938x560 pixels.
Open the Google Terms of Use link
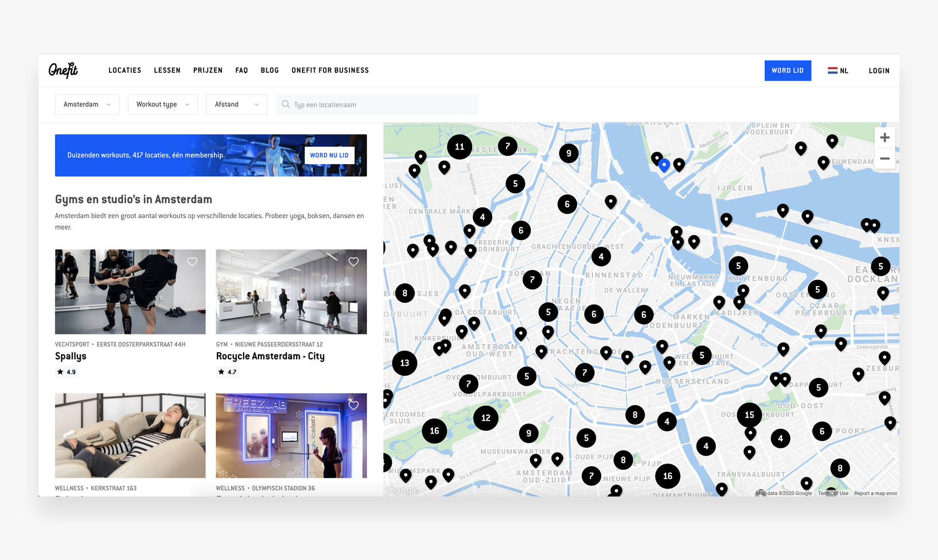[833, 493]
